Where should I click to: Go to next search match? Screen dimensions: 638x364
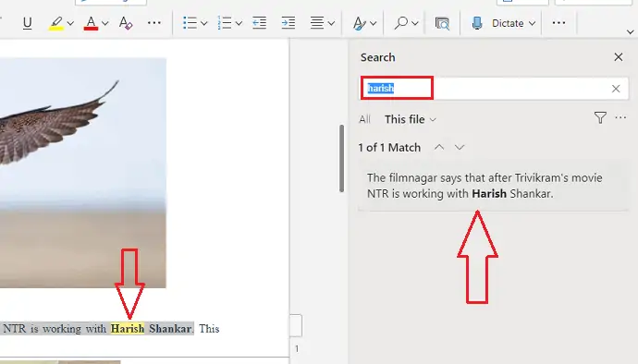[460, 147]
